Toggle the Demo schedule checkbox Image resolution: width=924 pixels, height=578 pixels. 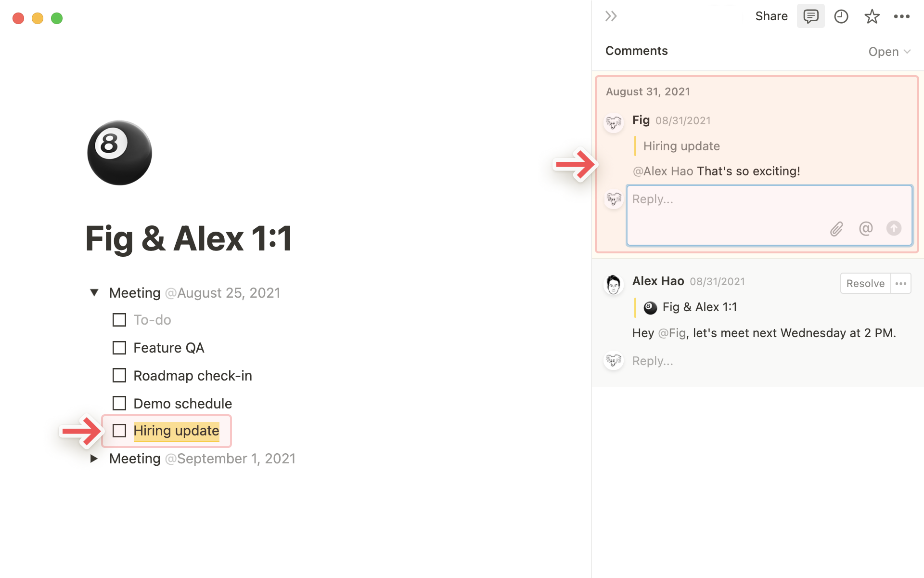click(x=118, y=403)
